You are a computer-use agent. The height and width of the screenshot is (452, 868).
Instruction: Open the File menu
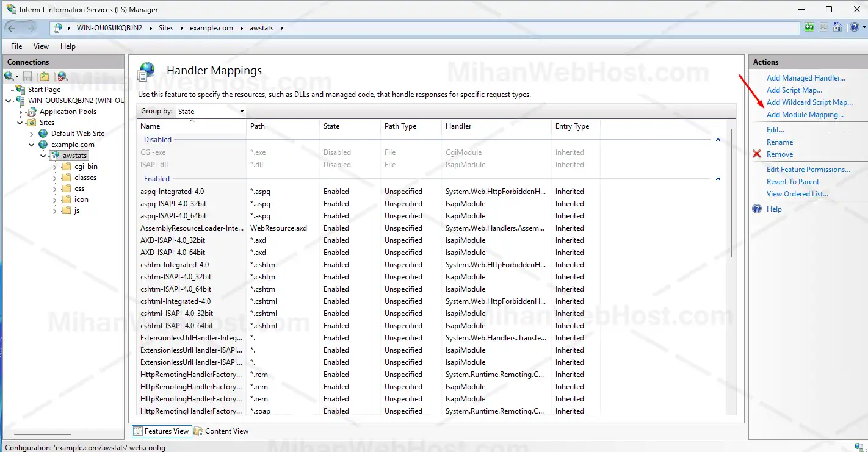[16, 46]
